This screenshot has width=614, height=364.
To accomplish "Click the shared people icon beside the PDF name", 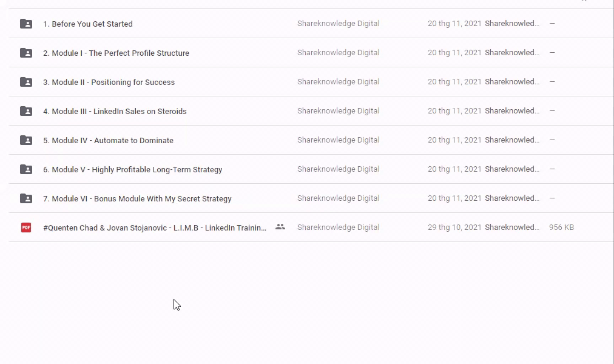I will [280, 227].
